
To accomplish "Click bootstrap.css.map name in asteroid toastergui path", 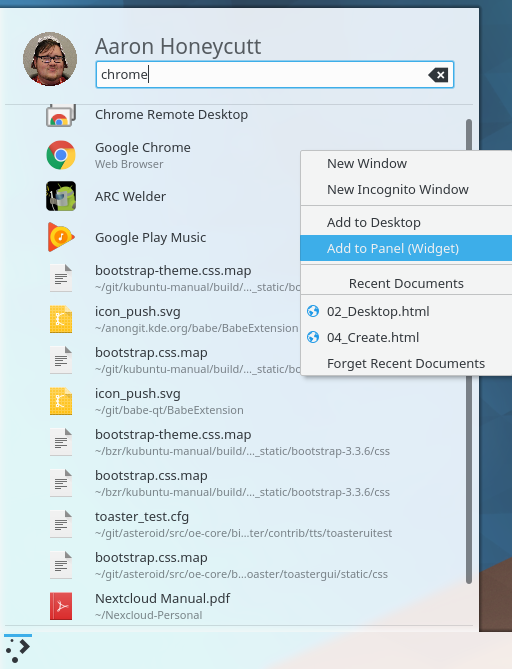I will [x=151, y=558].
